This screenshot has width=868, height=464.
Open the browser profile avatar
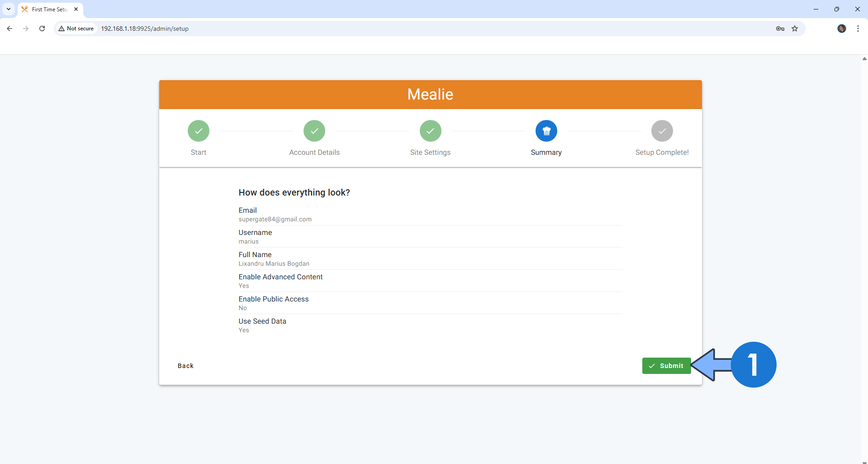coord(841,29)
